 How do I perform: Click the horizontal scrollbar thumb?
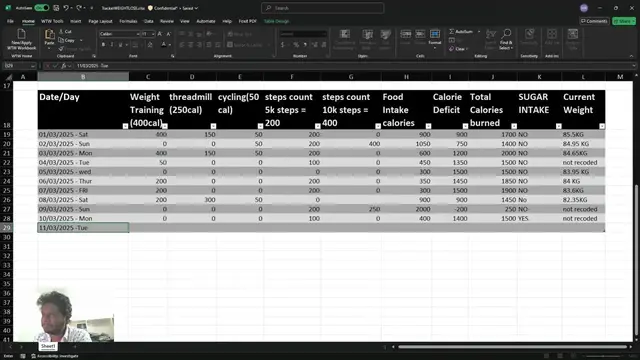coord(512,347)
